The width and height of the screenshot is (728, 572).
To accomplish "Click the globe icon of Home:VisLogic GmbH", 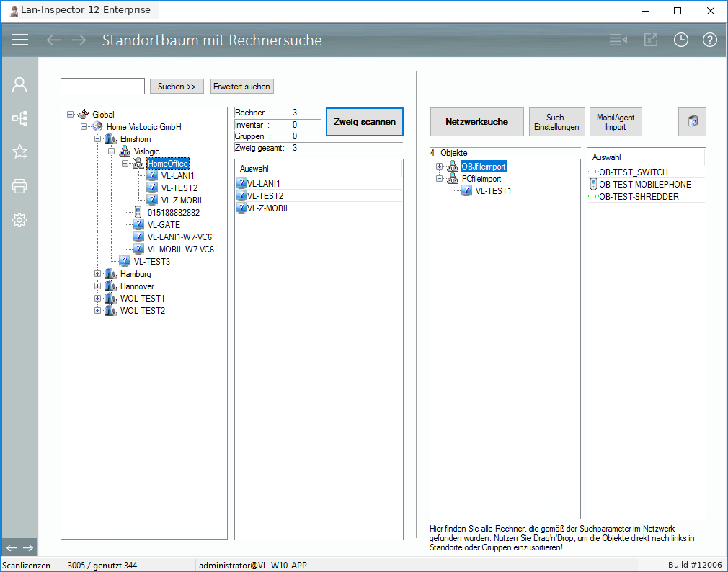I will coord(97,126).
